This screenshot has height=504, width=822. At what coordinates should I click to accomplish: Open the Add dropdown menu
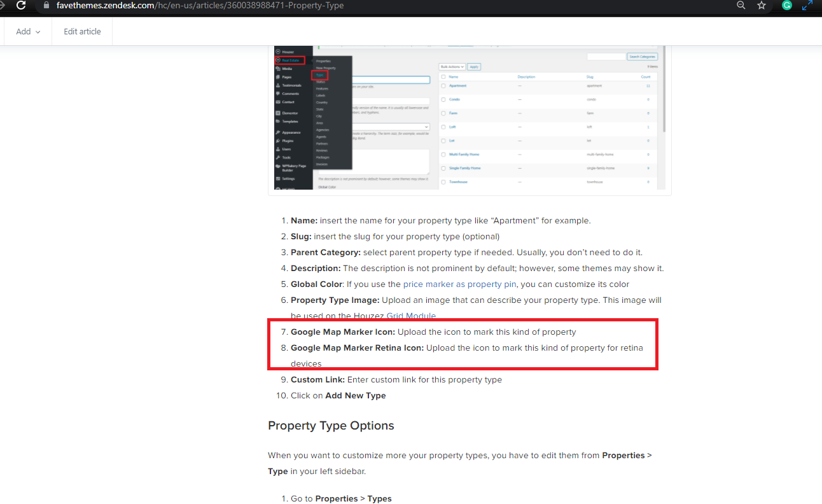point(28,31)
